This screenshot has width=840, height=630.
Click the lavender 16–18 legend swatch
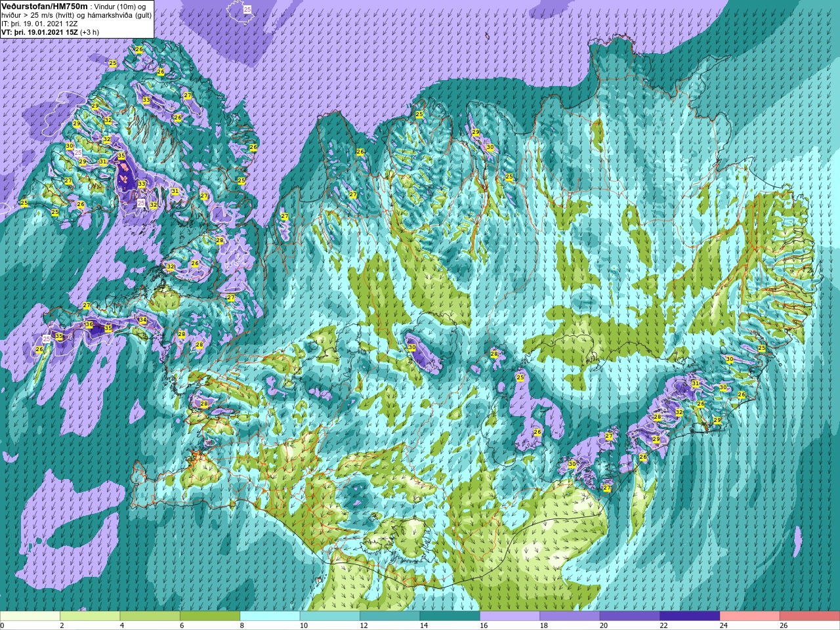(x=510, y=616)
